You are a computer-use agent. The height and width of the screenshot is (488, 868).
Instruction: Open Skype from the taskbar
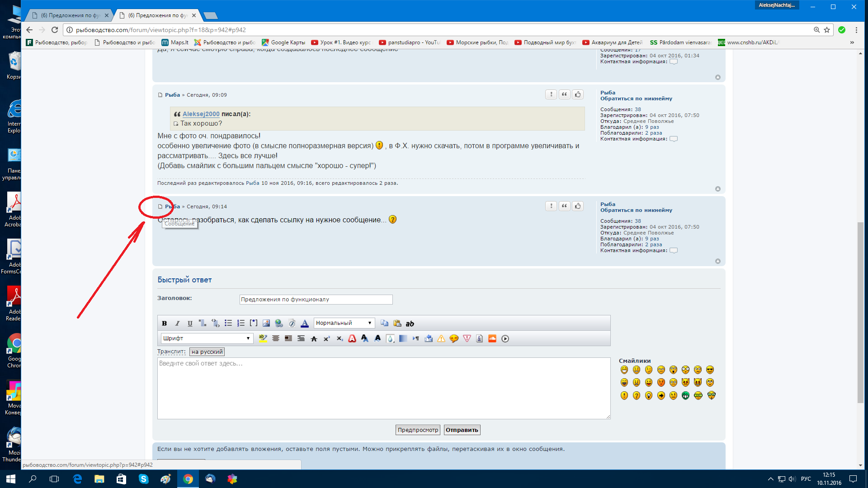coord(144,479)
